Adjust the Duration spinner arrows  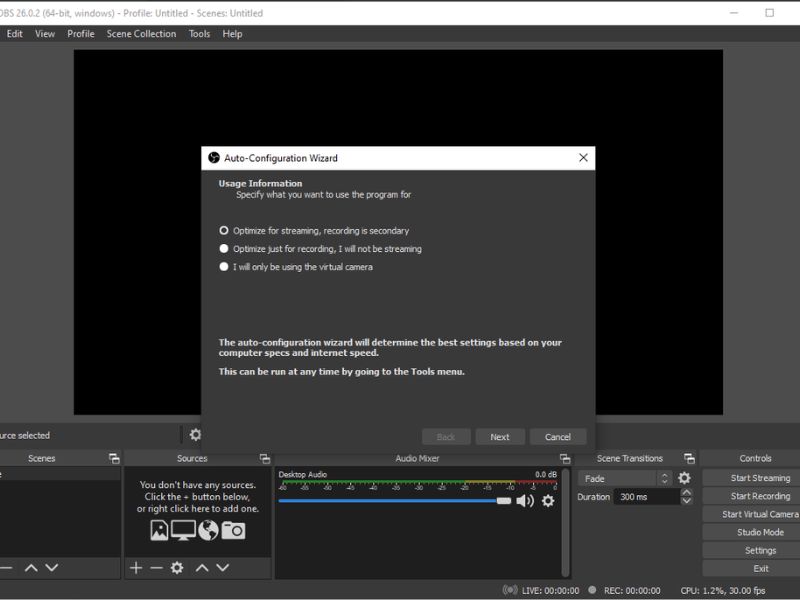(x=685, y=496)
